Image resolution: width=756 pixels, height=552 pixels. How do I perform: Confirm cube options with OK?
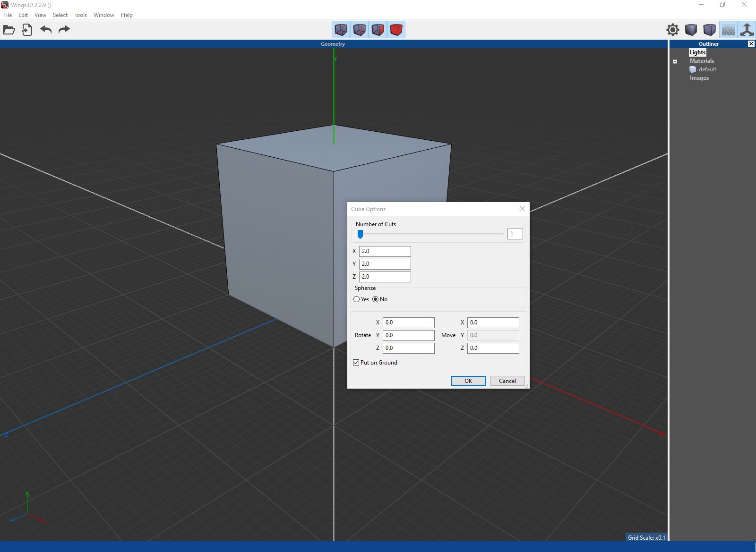pyautogui.click(x=468, y=381)
